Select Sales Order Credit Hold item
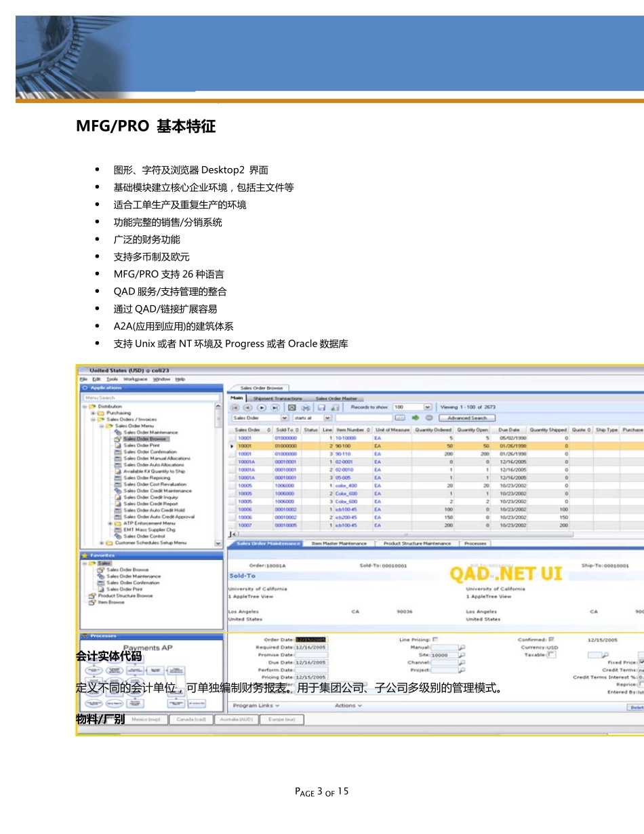 click(154, 511)
